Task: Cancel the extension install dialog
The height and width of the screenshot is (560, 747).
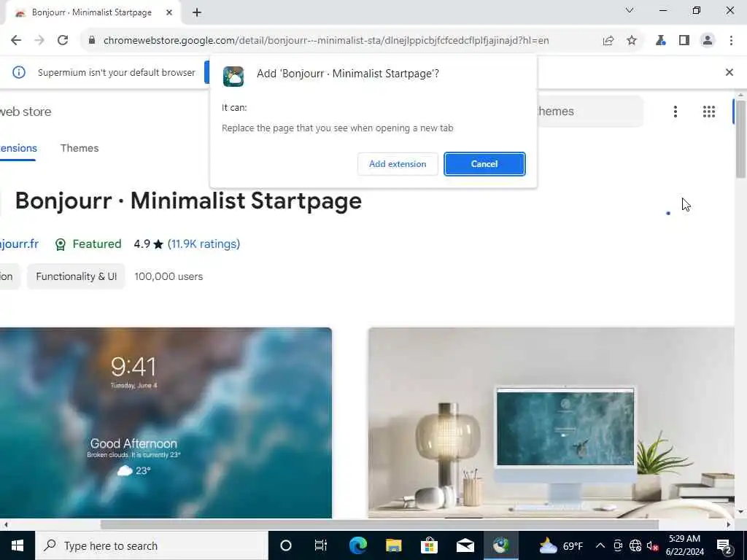Action: (484, 164)
